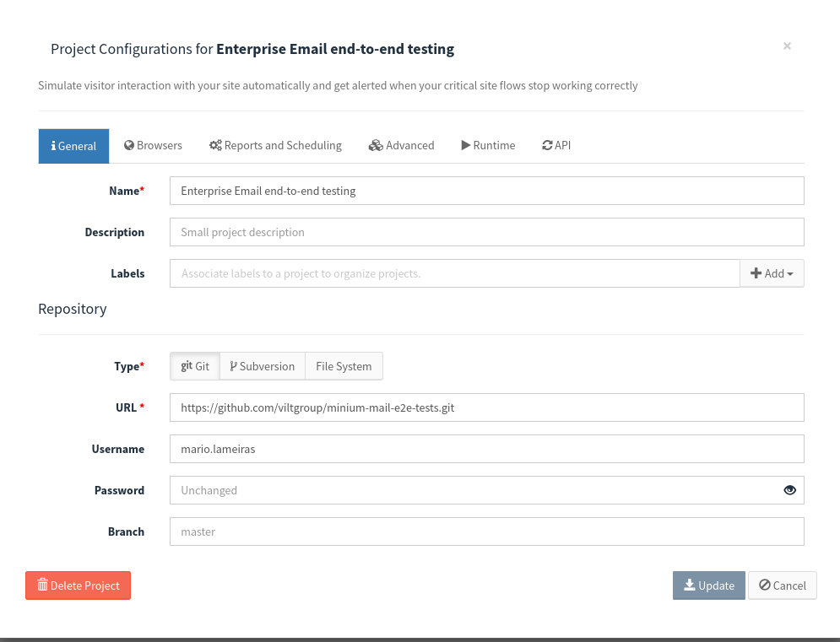
Task: Click the Username field
Action: (486, 449)
